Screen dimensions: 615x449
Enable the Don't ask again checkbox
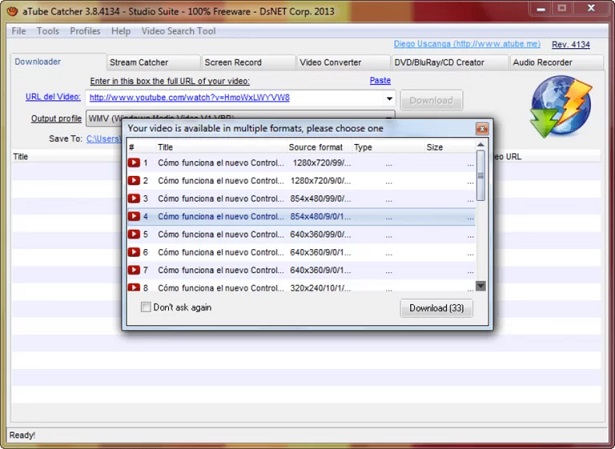(x=146, y=307)
